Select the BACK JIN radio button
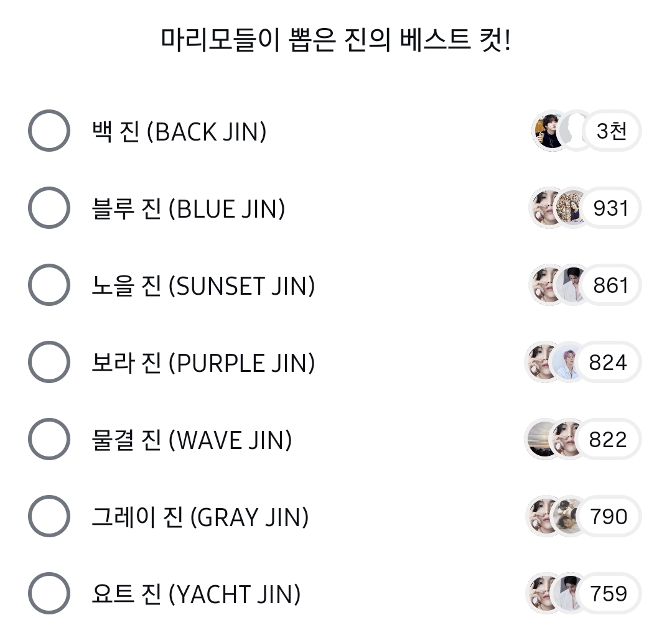Image resolution: width=672 pixels, height=643 pixels. tap(49, 131)
